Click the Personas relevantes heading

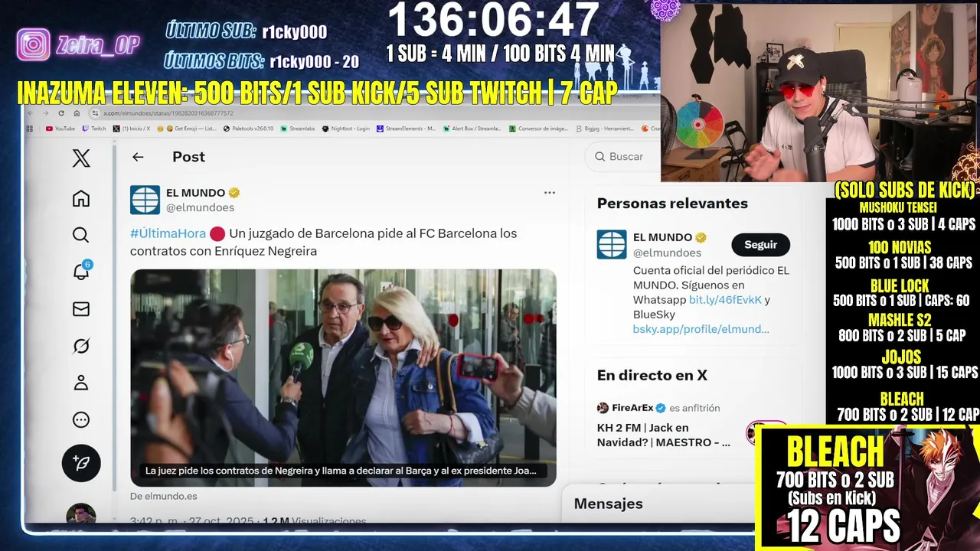pos(672,204)
